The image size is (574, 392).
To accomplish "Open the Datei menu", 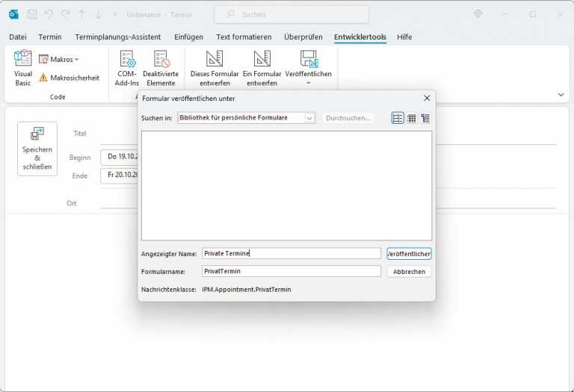I will pyautogui.click(x=17, y=37).
